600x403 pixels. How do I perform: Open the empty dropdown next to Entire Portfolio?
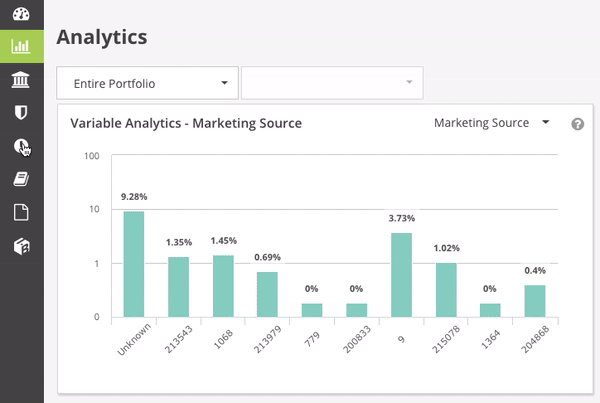point(331,83)
